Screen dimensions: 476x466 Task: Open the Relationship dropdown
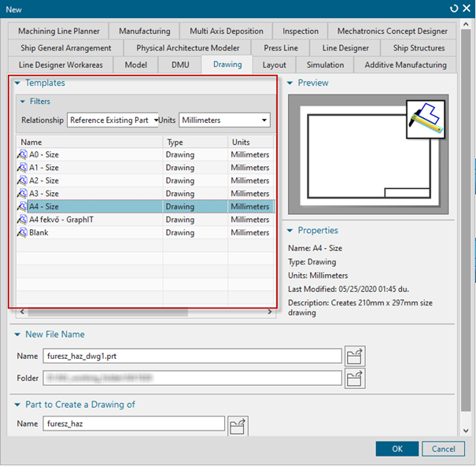tap(113, 120)
